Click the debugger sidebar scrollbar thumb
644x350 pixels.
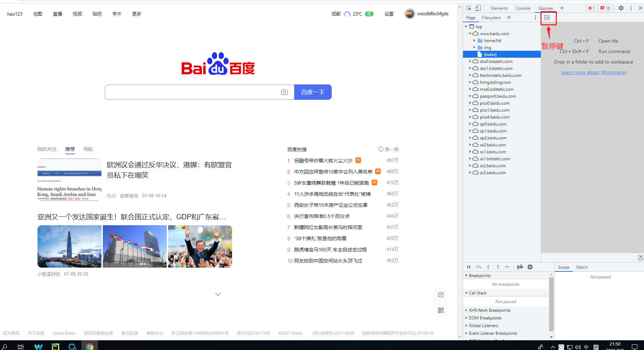pos(551,304)
